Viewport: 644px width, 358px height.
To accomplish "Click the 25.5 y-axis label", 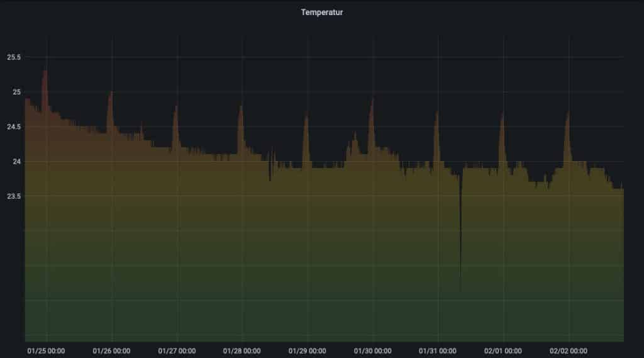I will pyautogui.click(x=14, y=57).
